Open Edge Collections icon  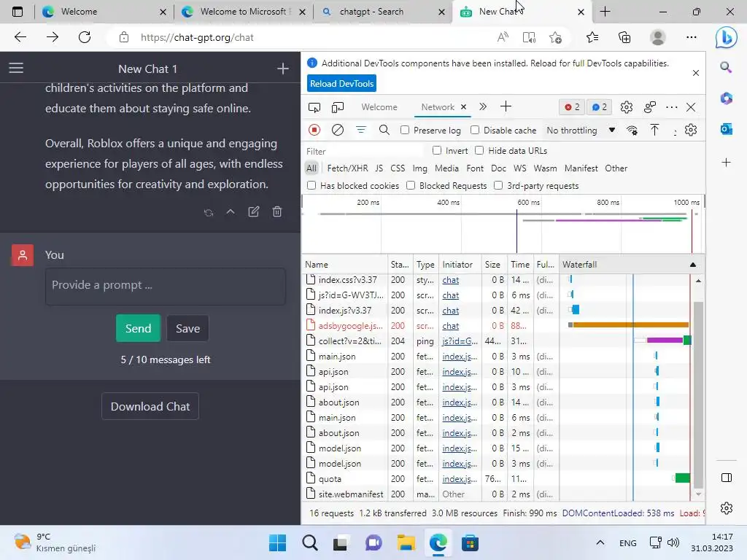(x=624, y=37)
